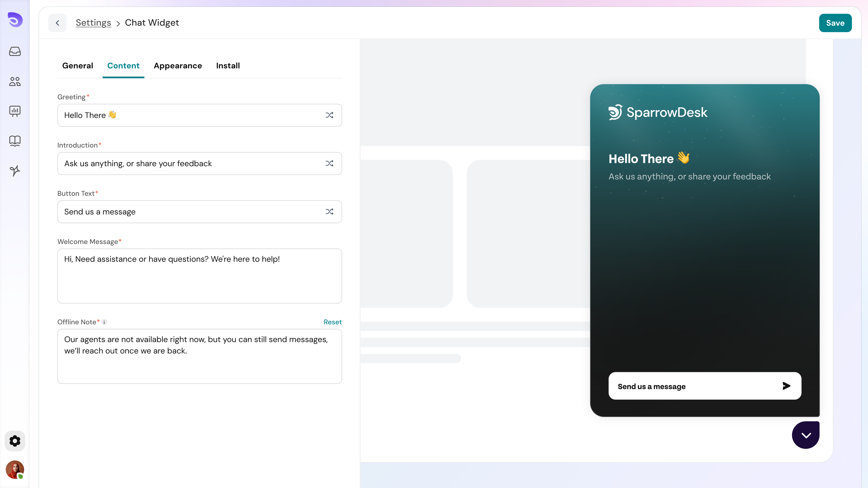Shuffle the Button Text suggestion

tap(330, 211)
